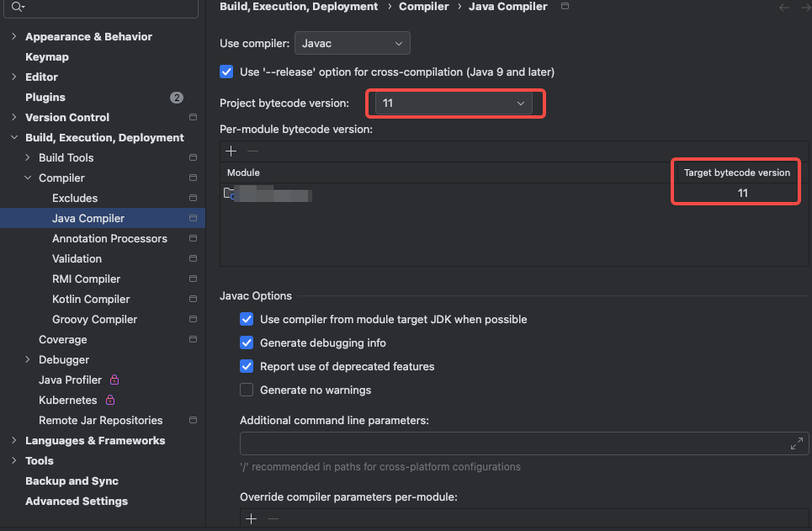The height and width of the screenshot is (531, 812).
Task: Open Advanced Settings page
Action: coord(77,501)
